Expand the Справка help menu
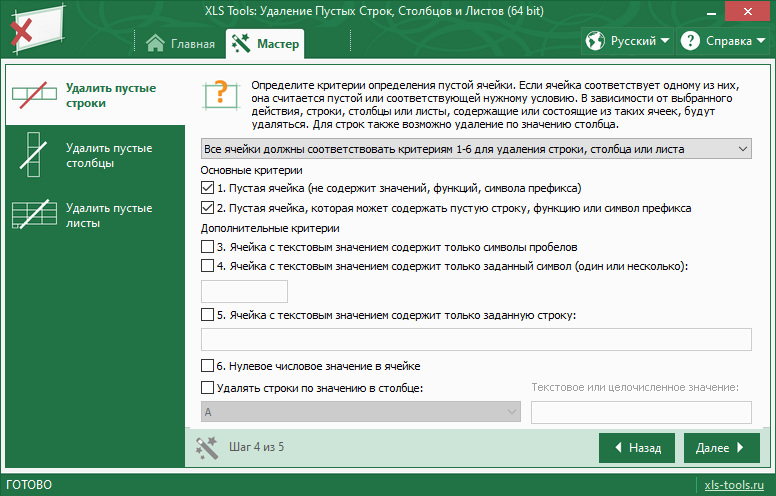Image resolution: width=776 pixels, height=496 pixels. tap(723, 41)
